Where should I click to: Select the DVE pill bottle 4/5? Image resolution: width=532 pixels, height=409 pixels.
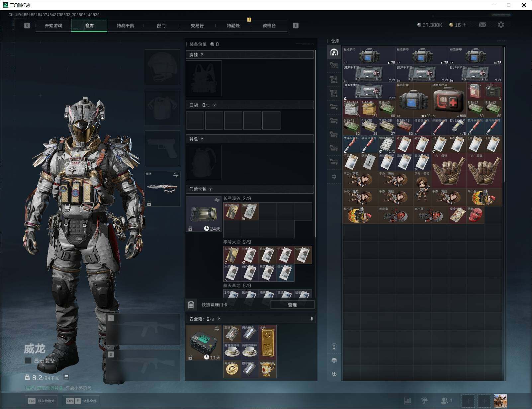(458, 127)
